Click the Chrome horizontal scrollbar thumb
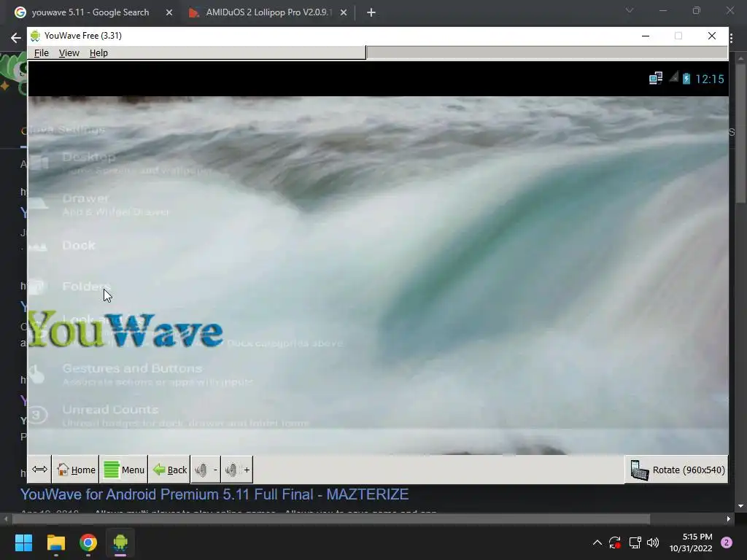Viewport: 747px width, 560px height. pos(331,519)
